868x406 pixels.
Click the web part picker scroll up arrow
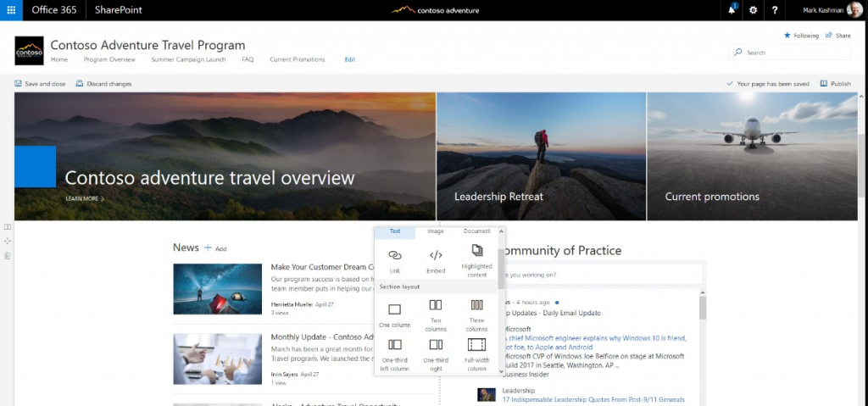(501, 231)
